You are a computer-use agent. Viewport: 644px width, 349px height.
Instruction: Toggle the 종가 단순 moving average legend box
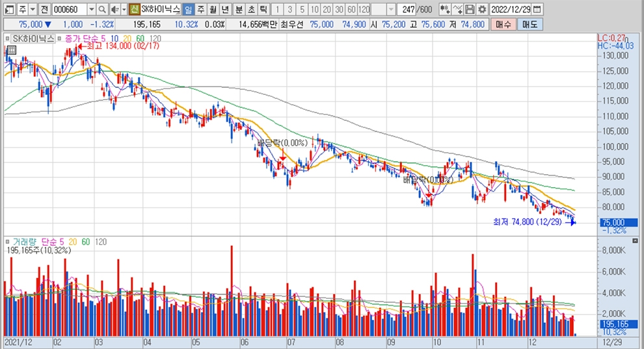click(x=60, y=38)
